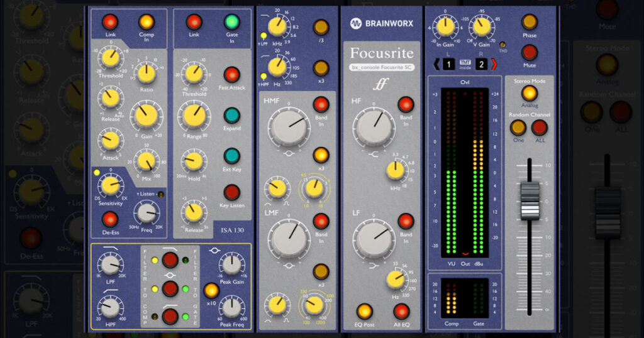
Task: Click the gate Release knob
Action: point(194,212)
